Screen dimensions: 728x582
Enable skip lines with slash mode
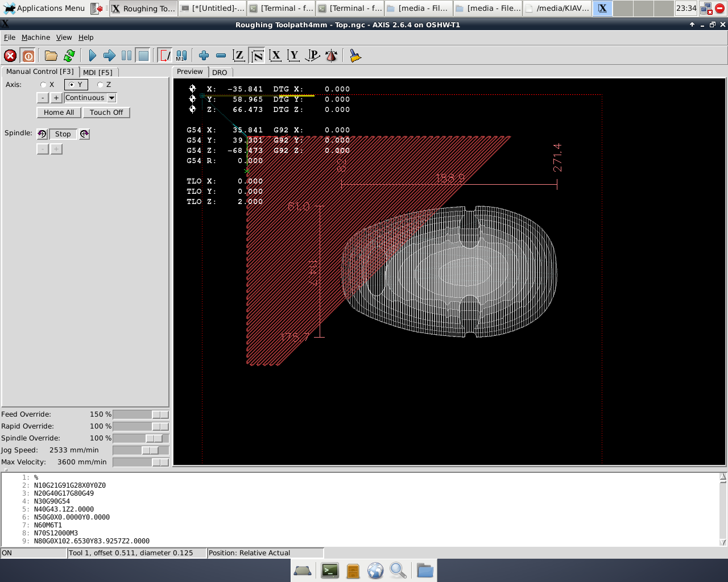pyautogui.click(x=164, y=55)
